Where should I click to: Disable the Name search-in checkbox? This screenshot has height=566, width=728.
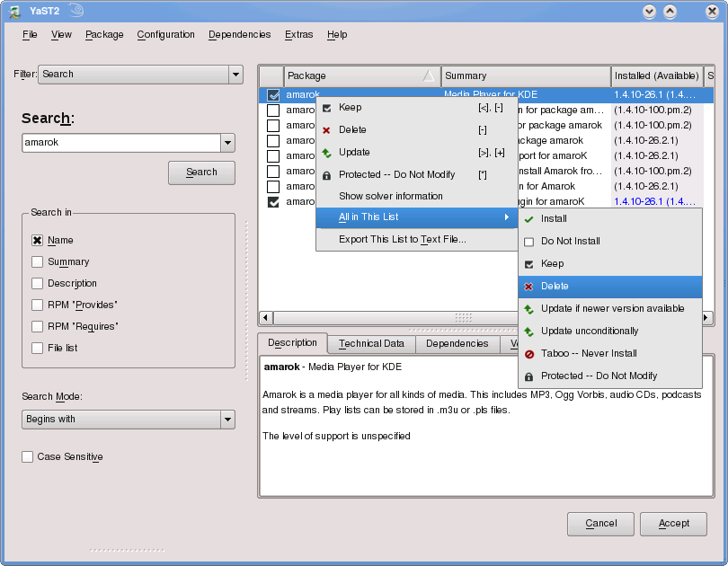click(x=37, y=240)
